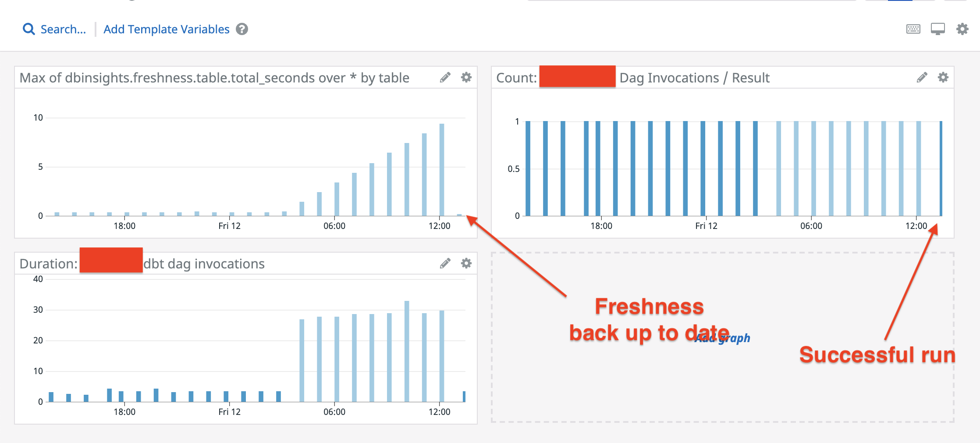Screen dimensions: 980x443
Task: Open the Search field in the toolbar
Action: click(x=63, y=29)
